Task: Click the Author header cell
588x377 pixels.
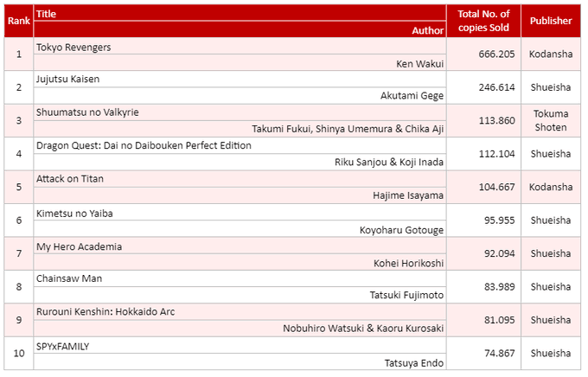Action: (x=240, y=30)
